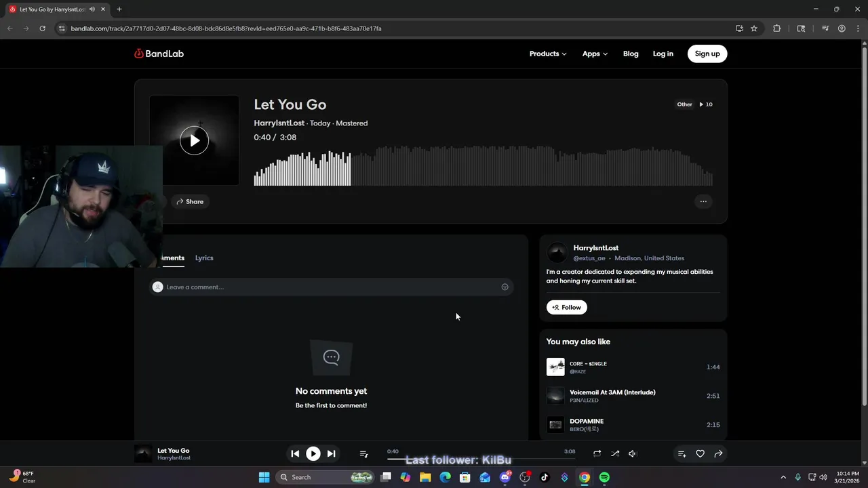Mute the player volume
Image resolution: width=868 pixels, height=488 pixels.
point(632,453)
